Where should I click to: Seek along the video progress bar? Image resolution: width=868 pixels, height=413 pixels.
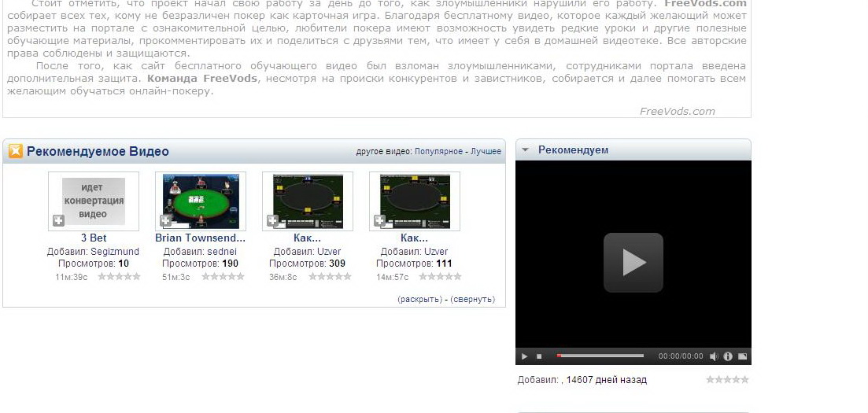[x=600, y=356]
